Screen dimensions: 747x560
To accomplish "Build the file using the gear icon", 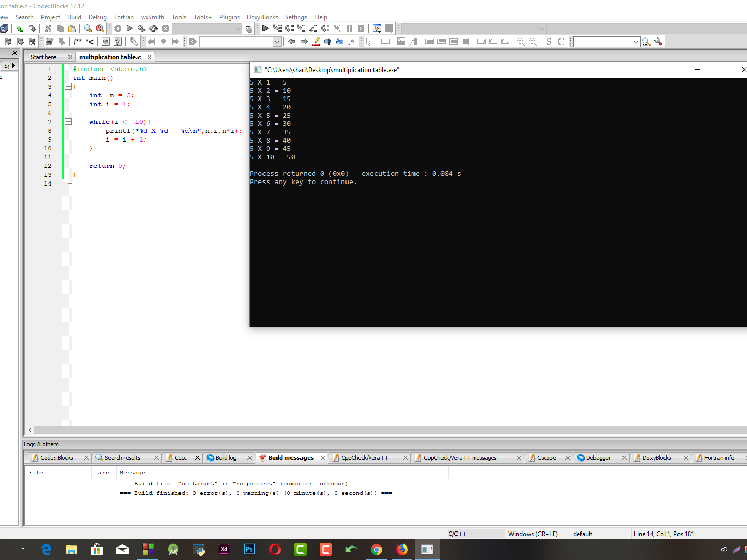I will pyautogui.click(x=117, y=29).
